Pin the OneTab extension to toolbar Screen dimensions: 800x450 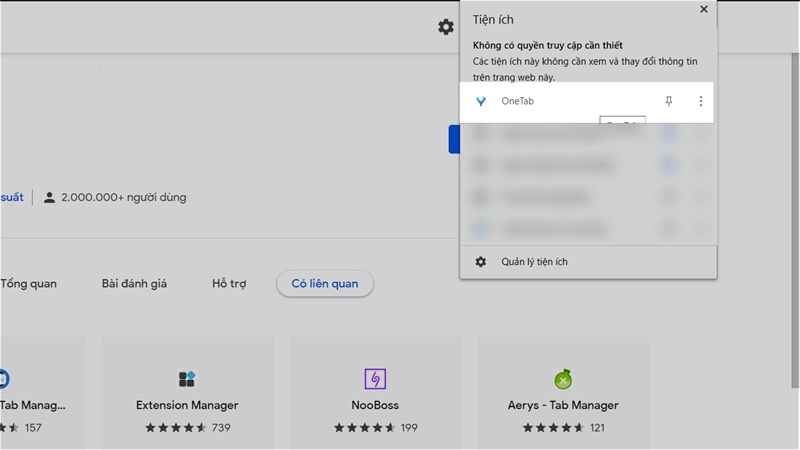pos(668,101)
